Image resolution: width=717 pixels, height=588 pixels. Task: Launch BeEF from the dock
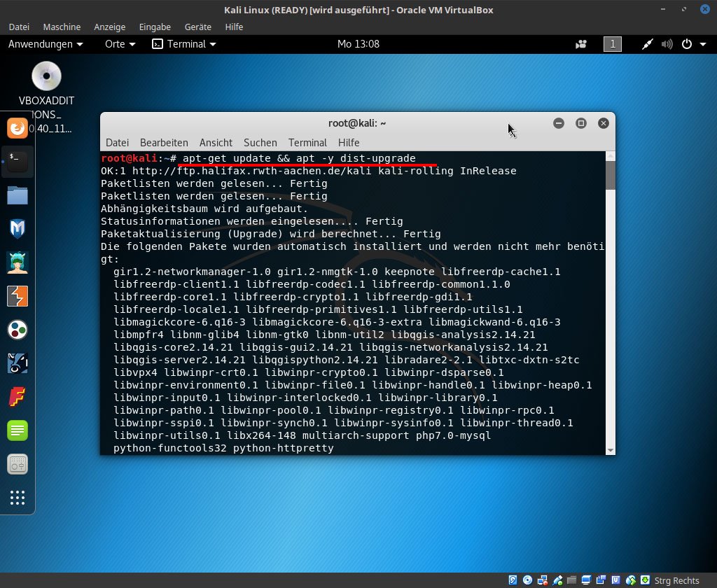(x=18, y=363)
